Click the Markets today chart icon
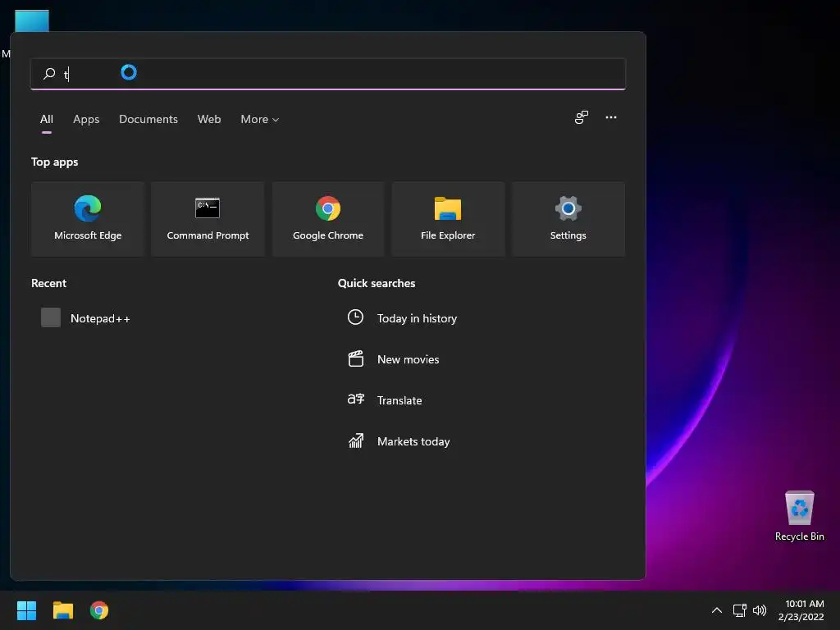Screen dimensions: 840x630 [x=356, y=441]
